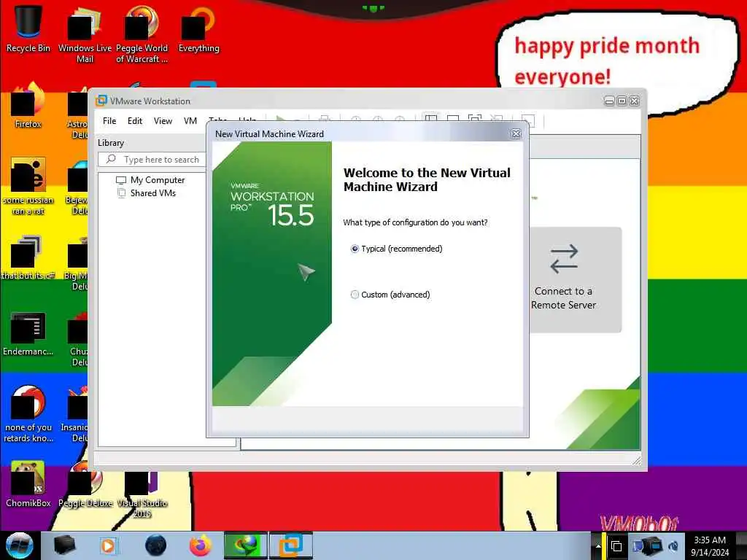This screenshot has height=560, width=747.
Task: Open the Edit menu in VMware Workstation
Action: coord(135,121)
